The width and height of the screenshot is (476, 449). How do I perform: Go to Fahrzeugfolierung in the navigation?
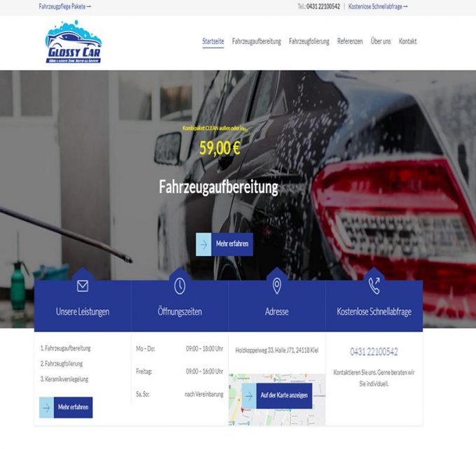pos(309,41)
